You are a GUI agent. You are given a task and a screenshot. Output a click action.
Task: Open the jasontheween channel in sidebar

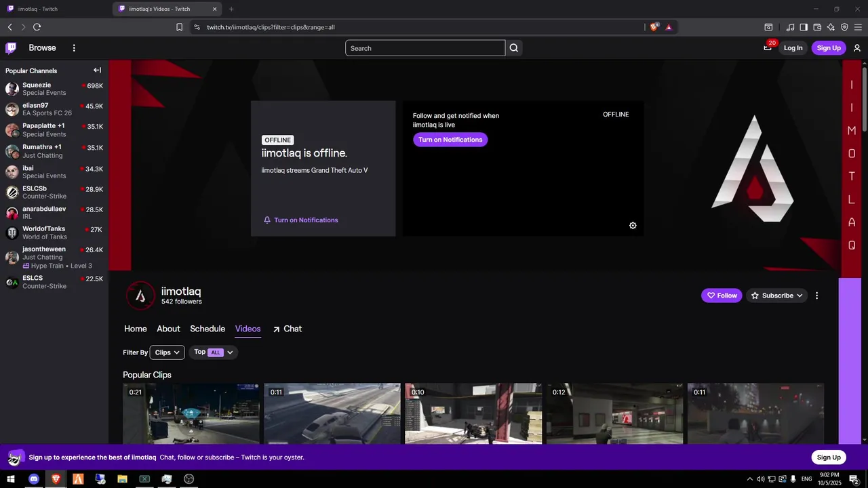point(54,257)
